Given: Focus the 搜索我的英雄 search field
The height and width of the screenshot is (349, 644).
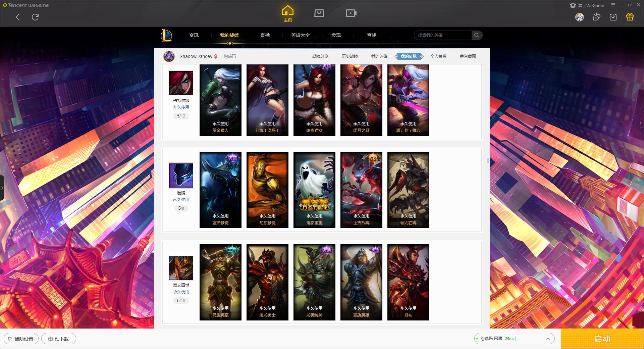Looking at the screenshot, I should 443,35.
